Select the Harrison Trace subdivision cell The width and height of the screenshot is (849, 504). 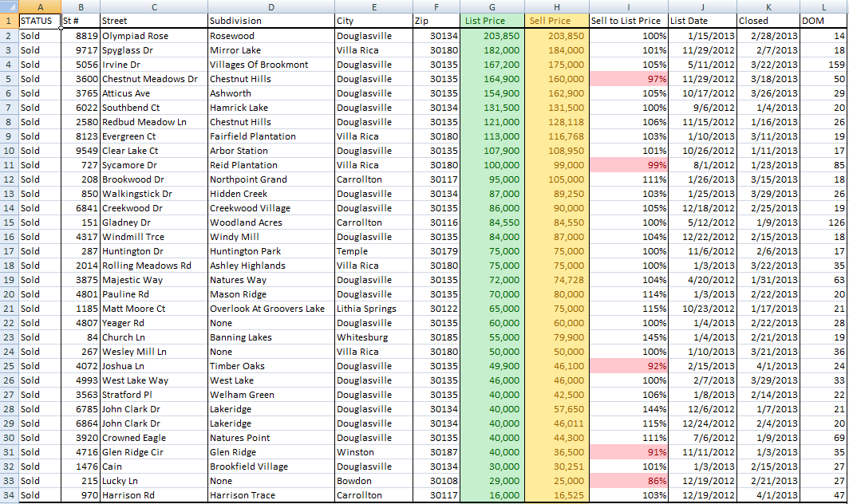(271, 495)
